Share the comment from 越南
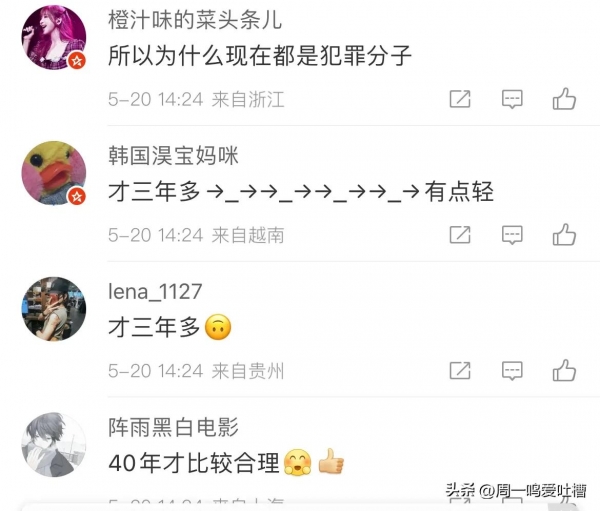600x511 pixels. click(460, 235)
